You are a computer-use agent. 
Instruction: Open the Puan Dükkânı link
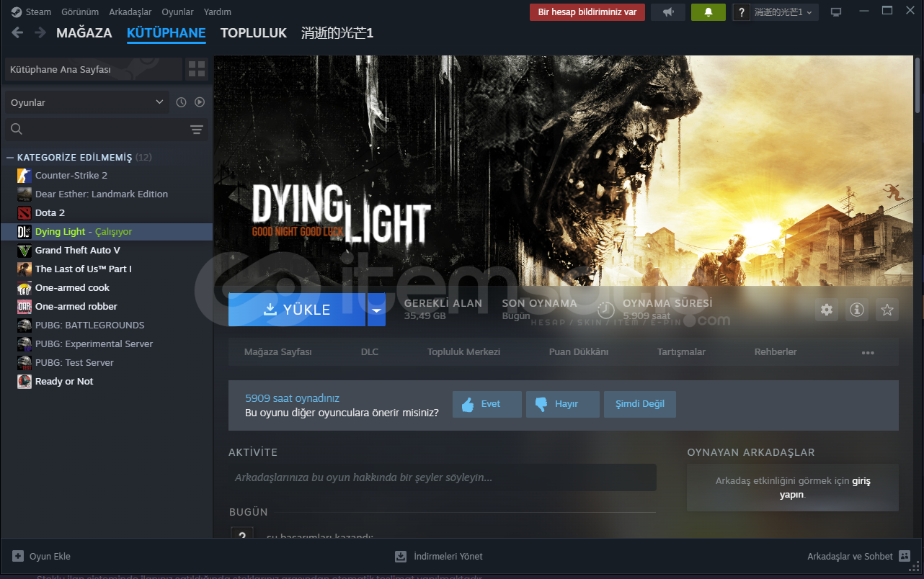pyautogui.click(x=579, y=352)
